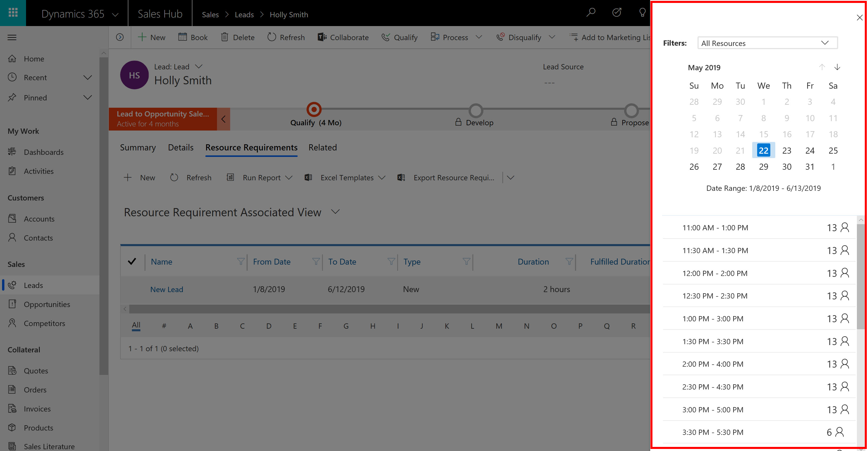Viewport: 868px width, 451px height.
Task: Go to next month with down arrow
Action: (837, 67)
